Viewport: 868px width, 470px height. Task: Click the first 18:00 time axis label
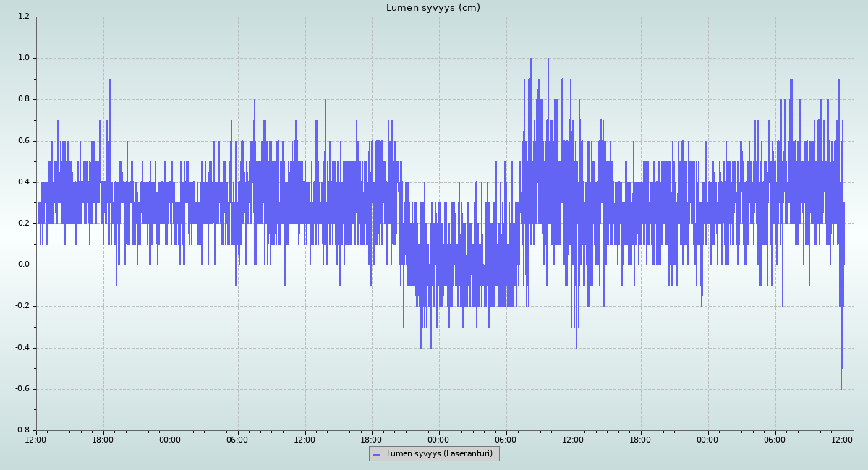point(103,440)
